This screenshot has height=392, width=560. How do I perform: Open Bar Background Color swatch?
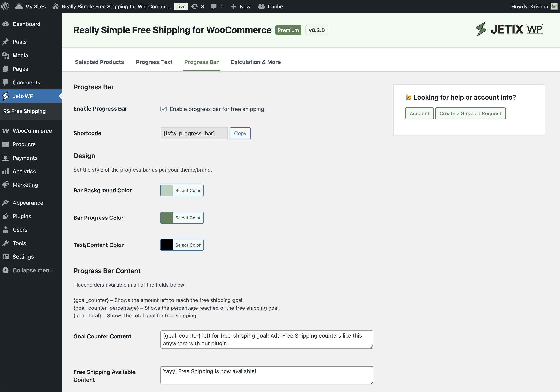pyautogui.click(x=167, y=190)
